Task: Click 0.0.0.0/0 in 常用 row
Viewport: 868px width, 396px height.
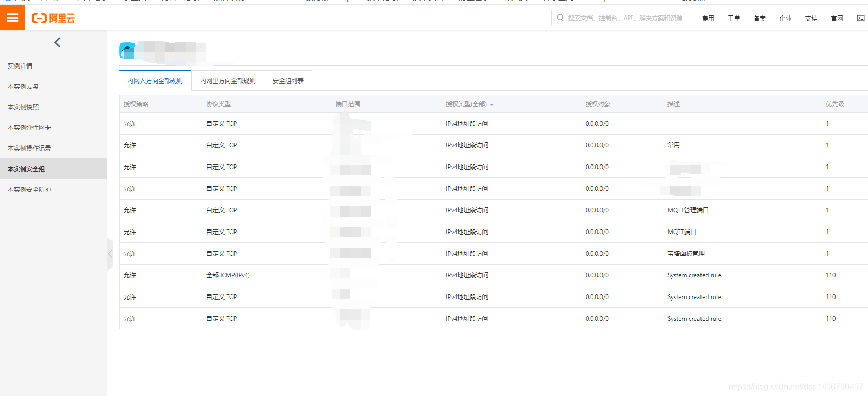Action: [x=597, y=145]
